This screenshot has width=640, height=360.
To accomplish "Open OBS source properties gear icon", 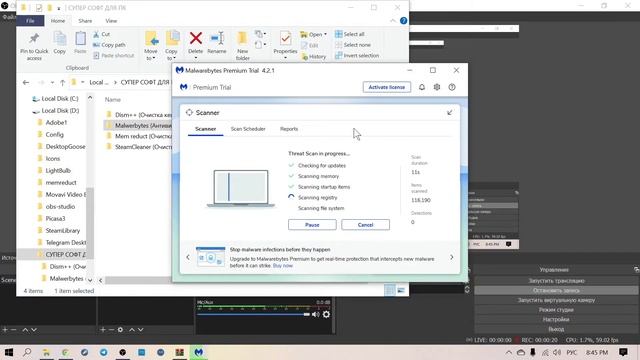I will click(120, 329).
